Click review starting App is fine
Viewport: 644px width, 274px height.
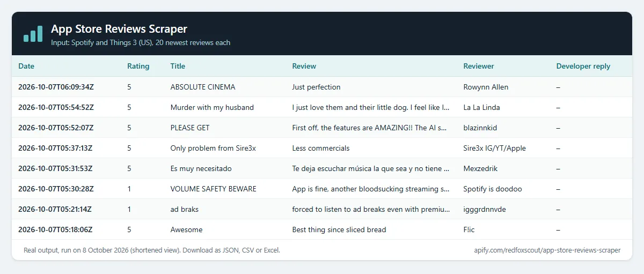click(371, 189)
